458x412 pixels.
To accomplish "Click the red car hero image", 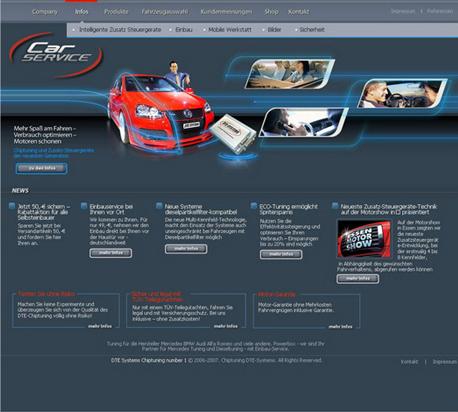I will (160, 112).
